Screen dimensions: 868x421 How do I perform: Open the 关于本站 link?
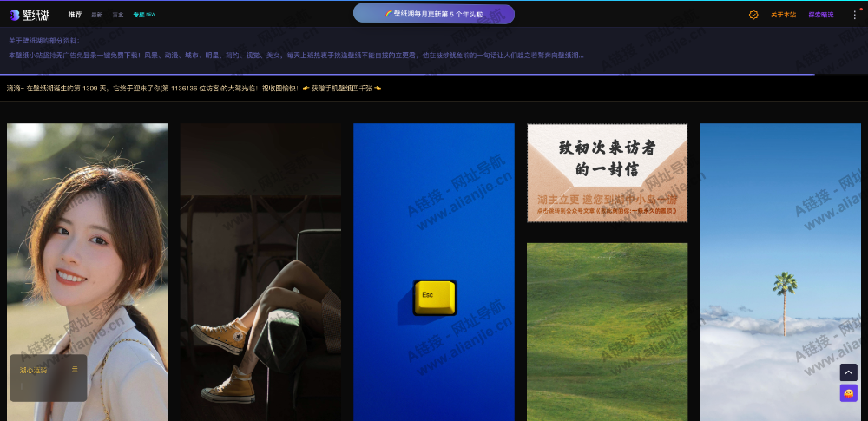(x=783, y=15)
